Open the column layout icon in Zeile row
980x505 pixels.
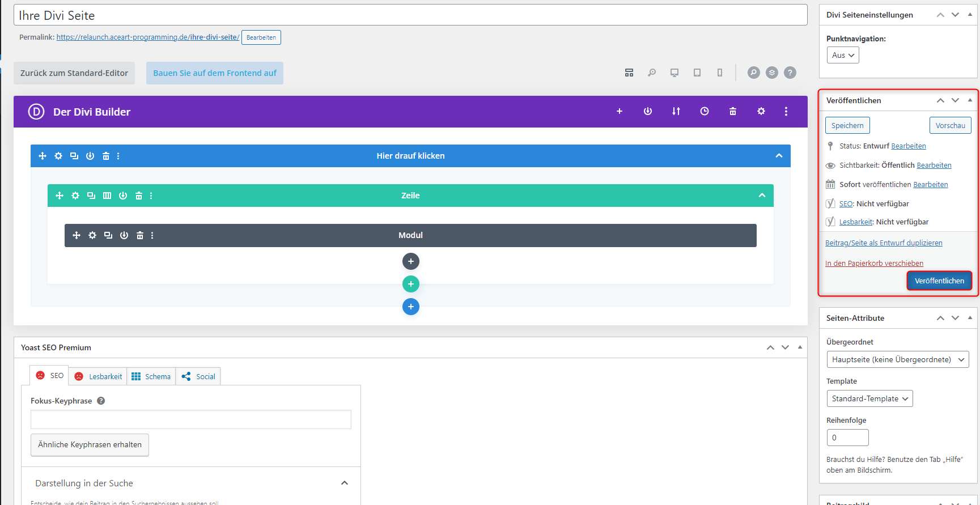107,196
